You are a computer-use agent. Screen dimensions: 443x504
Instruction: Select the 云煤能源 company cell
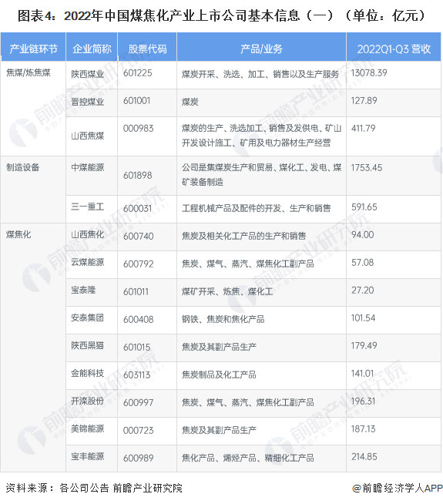[x=92, y=265]
